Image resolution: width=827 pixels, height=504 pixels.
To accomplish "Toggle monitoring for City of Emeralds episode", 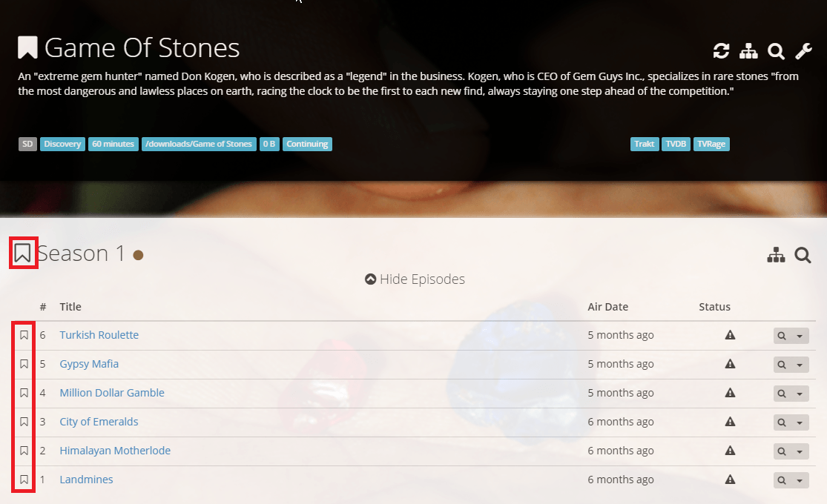I will pyautogui.click(x=24, y=422).
